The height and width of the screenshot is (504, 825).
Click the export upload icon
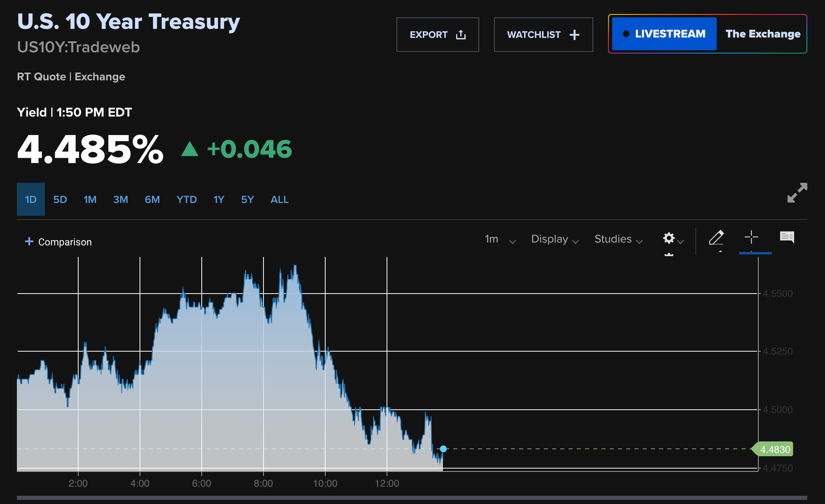tap(461, 35)
